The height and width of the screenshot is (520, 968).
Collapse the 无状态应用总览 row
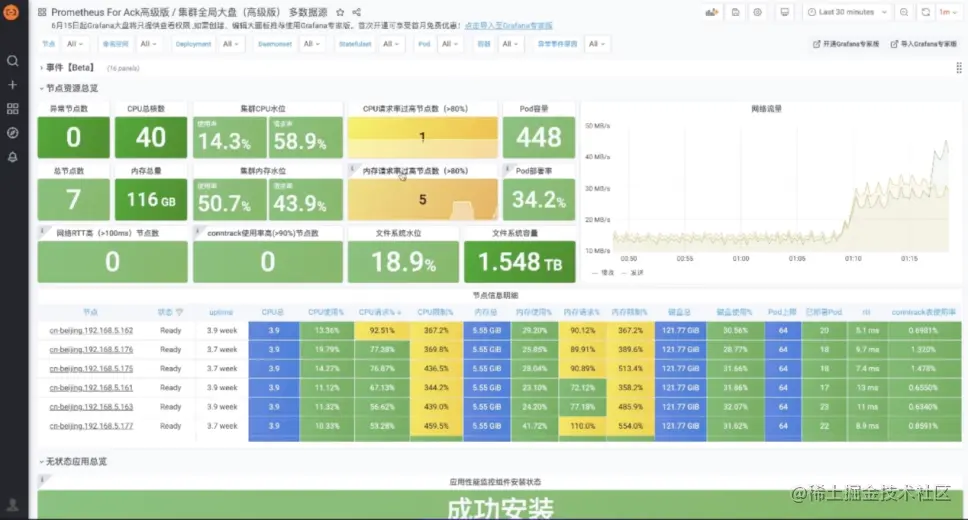[72, 461]
